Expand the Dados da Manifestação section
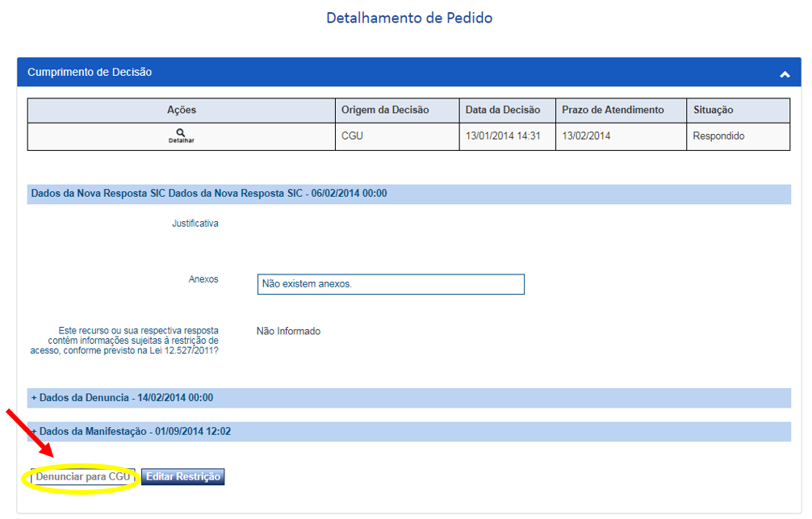812x519 pixels. pos(131,432)
